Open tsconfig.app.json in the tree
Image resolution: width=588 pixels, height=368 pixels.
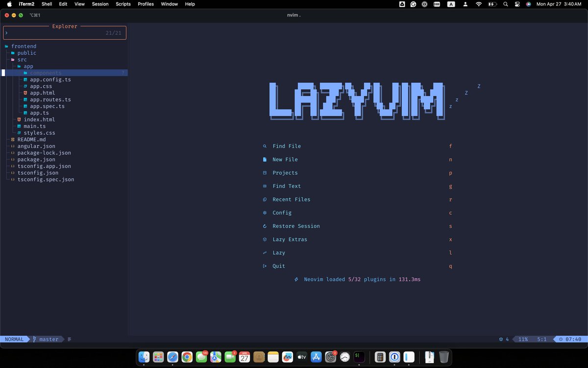click(44, 166)
